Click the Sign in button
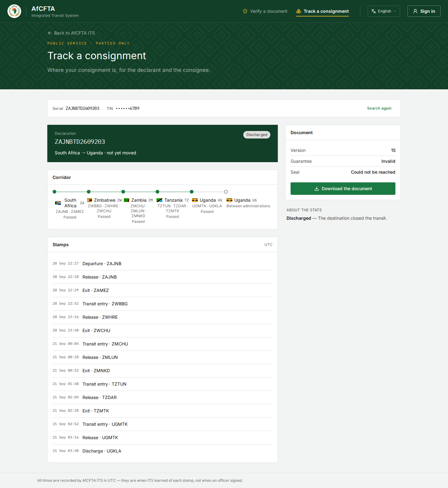The width and height of the screenshot is (448, 488). (424, 11)
